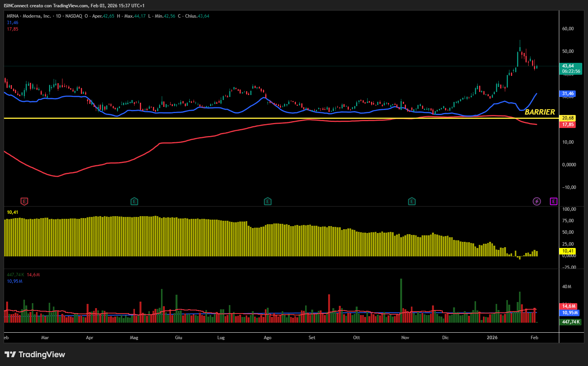This screenshot has height=366, width=588.
Task: Click the red earnings marker before Mar
Action: (24, 201)
